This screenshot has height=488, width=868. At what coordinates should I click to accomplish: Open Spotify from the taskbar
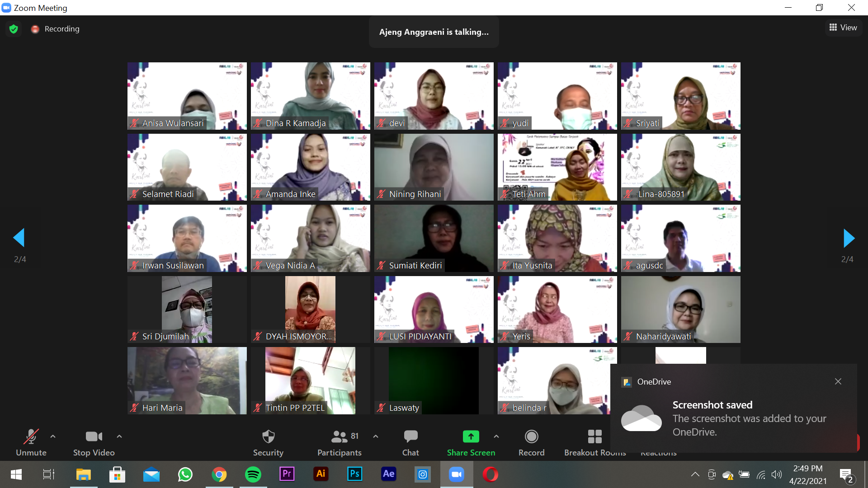coord(253,474)
